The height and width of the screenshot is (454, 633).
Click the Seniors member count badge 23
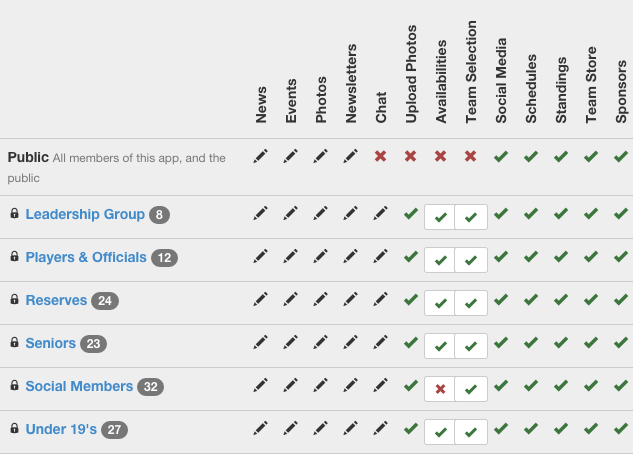point(93,344)
